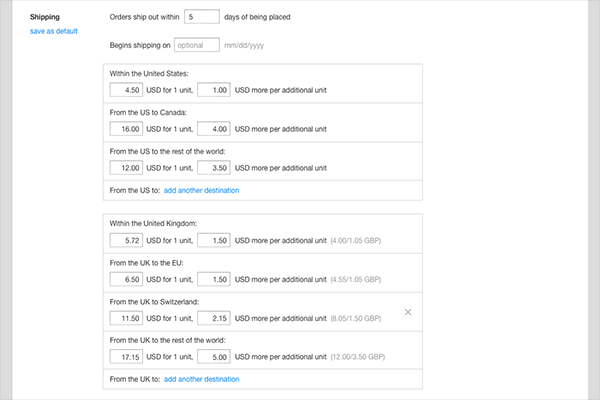Image resolution: width=600 pixels, height=400 pixels.
Task: Edit United States first unit price 4.50
Action: click(x=127, y=91)
